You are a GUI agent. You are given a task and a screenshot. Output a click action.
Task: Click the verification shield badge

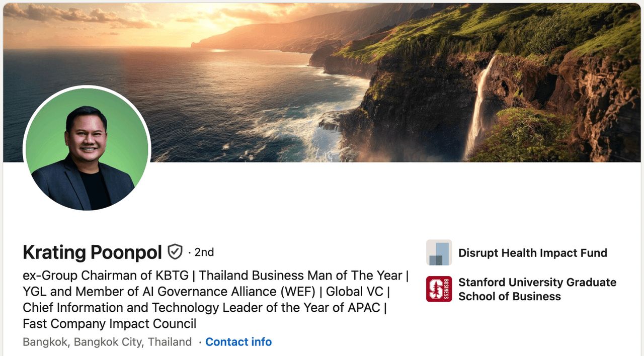[175, 252]
